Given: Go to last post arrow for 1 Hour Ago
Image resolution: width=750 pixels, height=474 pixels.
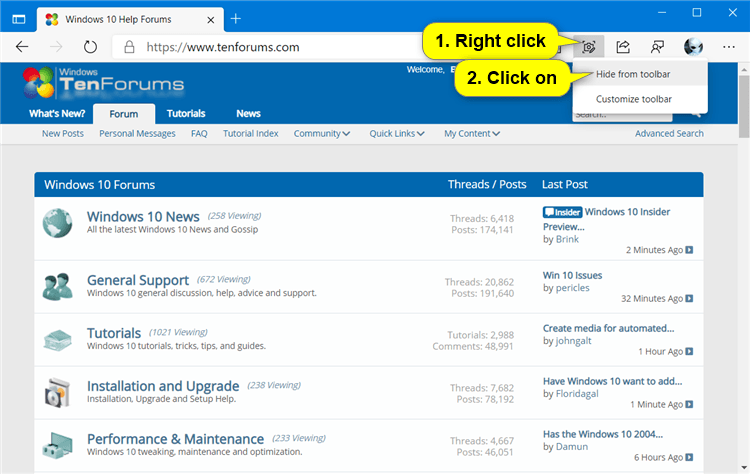Looking at the screenshot, I should point(689,352).
